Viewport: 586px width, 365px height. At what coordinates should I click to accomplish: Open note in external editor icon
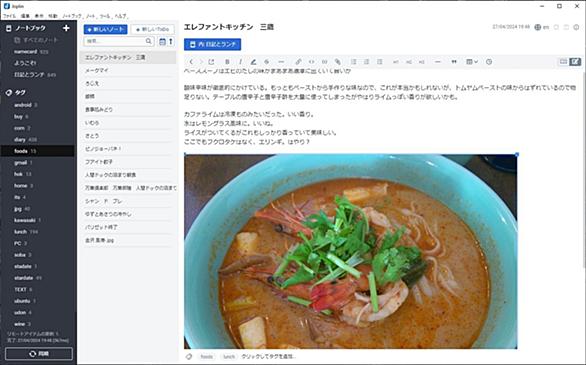211,62
